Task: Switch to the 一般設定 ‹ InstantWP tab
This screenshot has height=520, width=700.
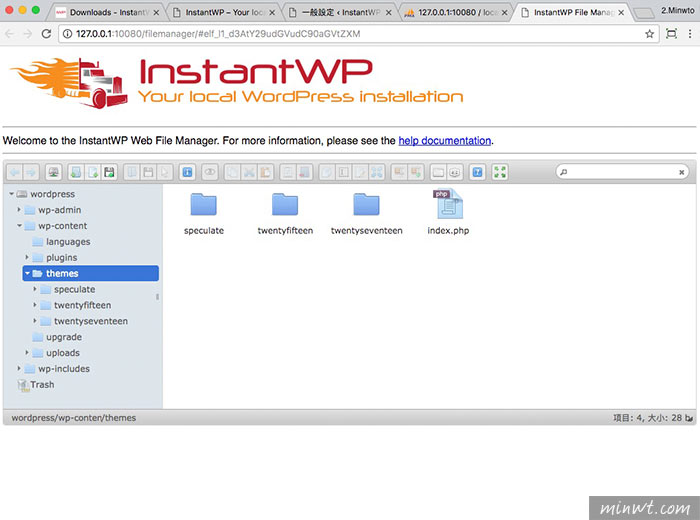Action: tap(340, 12)
